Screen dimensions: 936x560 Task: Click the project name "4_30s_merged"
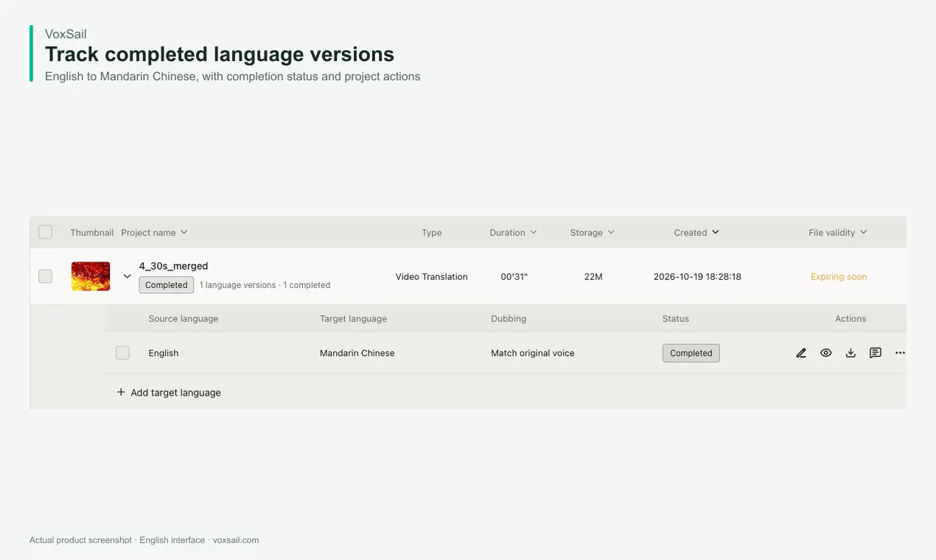coord(174,266)
